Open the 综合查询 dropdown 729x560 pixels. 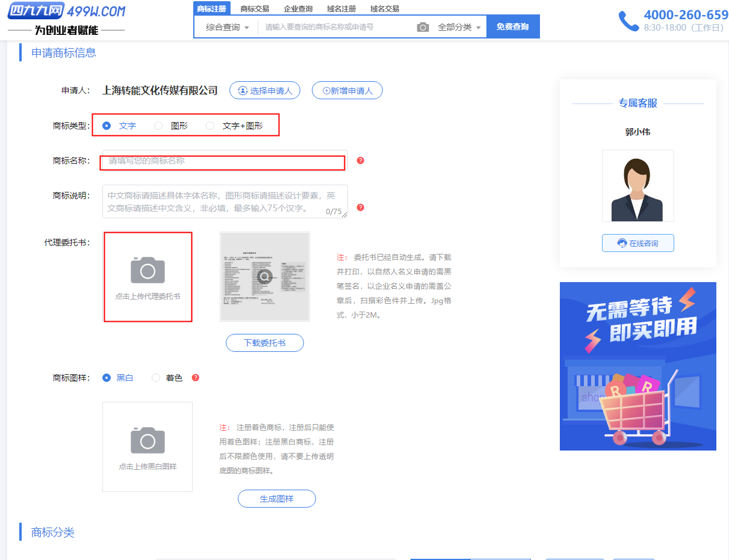tap(227, 27)
